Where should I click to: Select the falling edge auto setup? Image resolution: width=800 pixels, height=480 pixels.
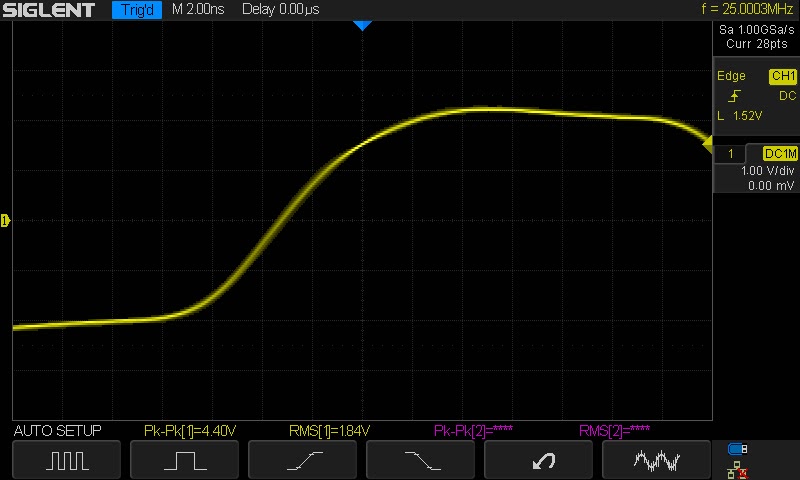[x=420, y=460]
